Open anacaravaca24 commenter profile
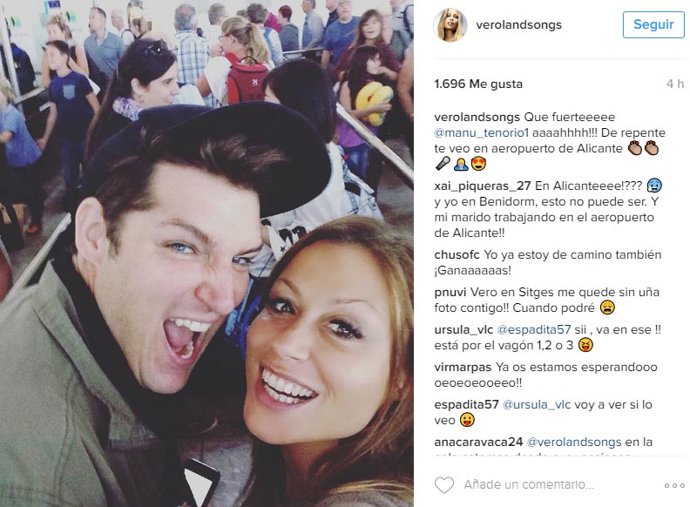Screen dimensions: 690x507 478,442
